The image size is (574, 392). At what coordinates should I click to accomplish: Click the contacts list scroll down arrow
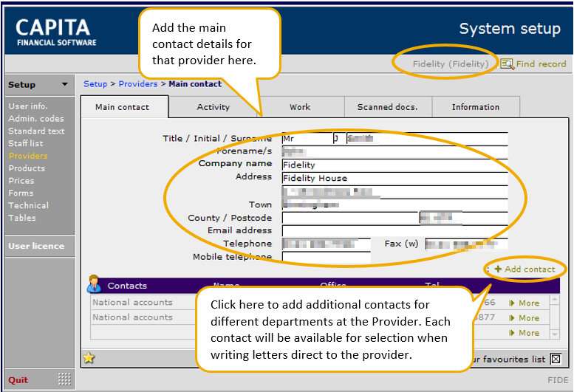(555, 334)
